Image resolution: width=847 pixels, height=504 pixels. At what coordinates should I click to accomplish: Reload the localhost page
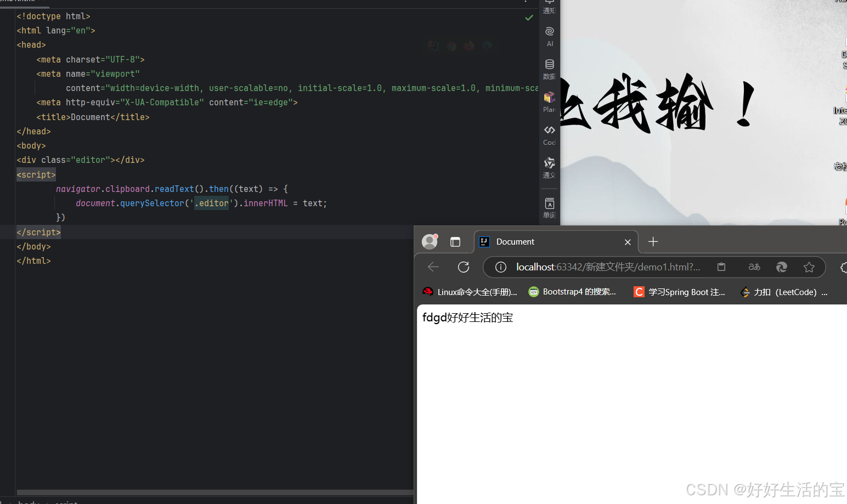(464, 267)
